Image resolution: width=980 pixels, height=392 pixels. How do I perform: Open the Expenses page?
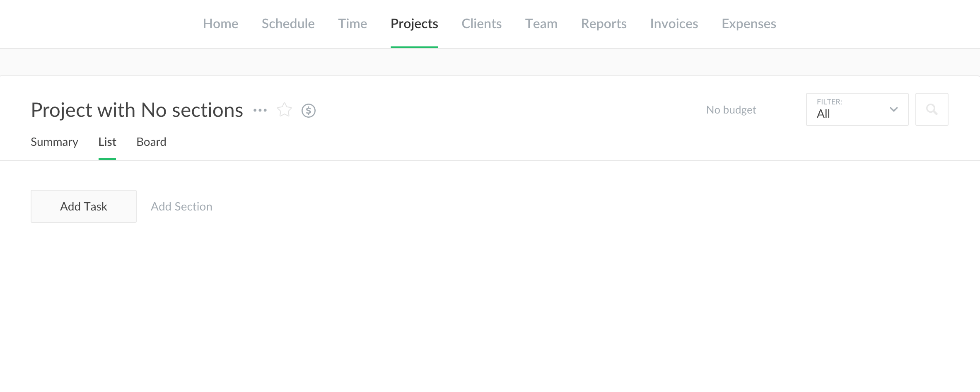[748, 24]
